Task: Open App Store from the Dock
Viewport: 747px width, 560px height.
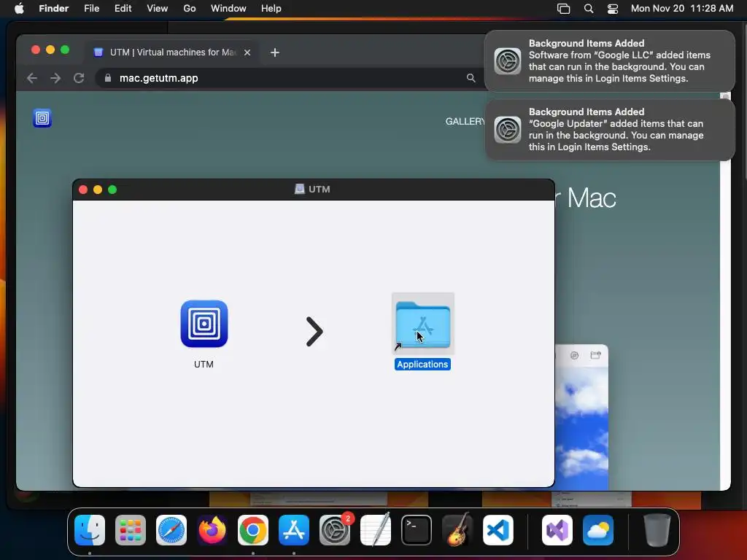Action: point(294,530)
